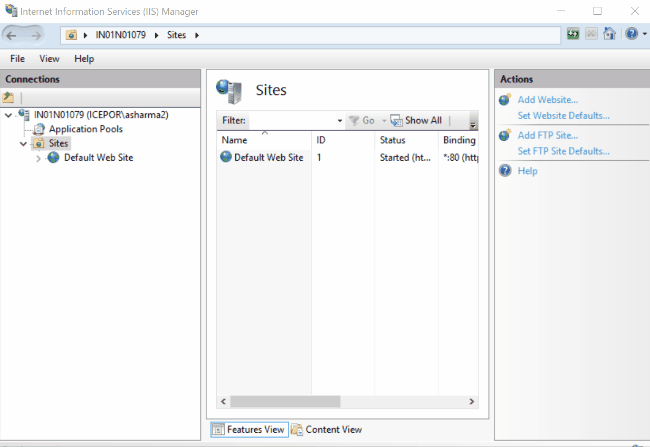Click Add Website link
This screenshot has width=650, height=447.
pos(547,100)
